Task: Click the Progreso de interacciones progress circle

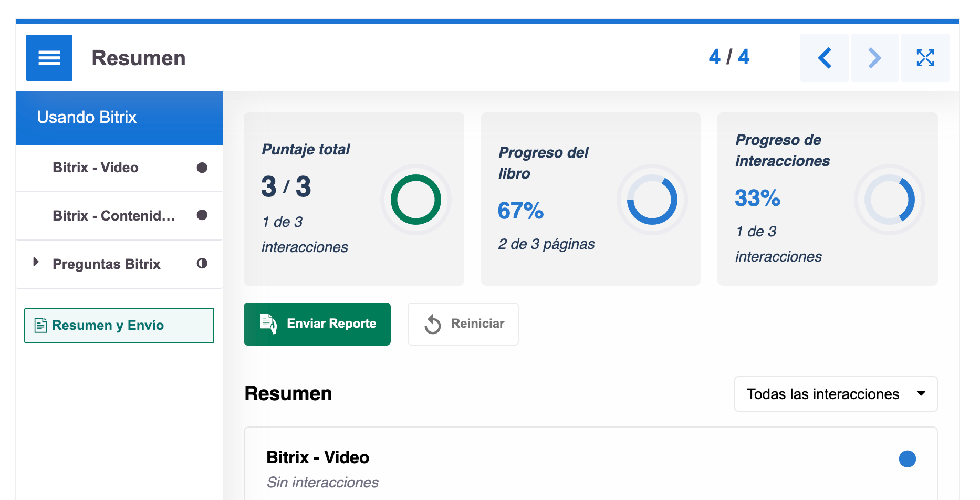Action: point(890,200)
